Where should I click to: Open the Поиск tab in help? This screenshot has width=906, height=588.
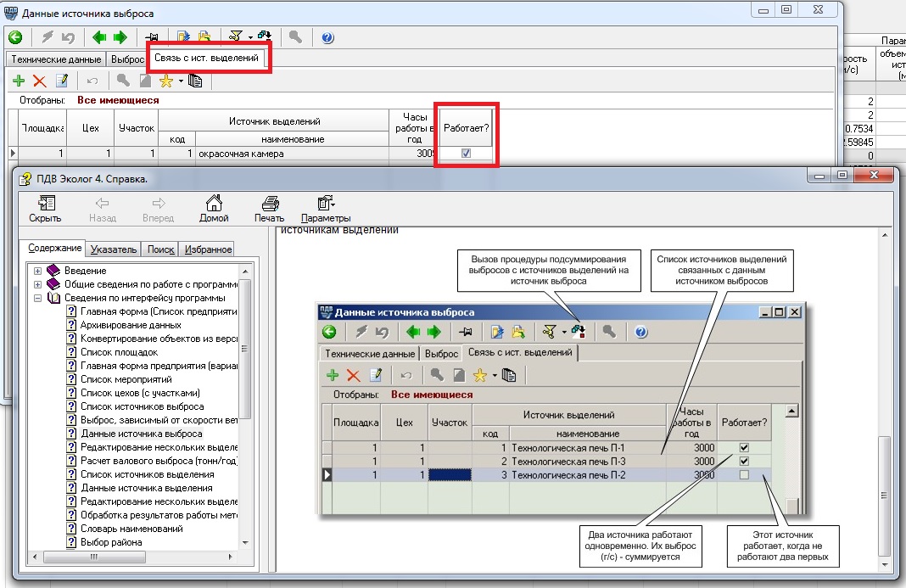click(160, 249)
